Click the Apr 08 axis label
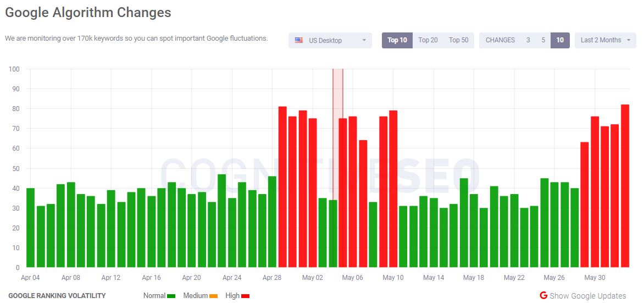The width and height of the screenshot is (644, 303). [x=71, y=278]
